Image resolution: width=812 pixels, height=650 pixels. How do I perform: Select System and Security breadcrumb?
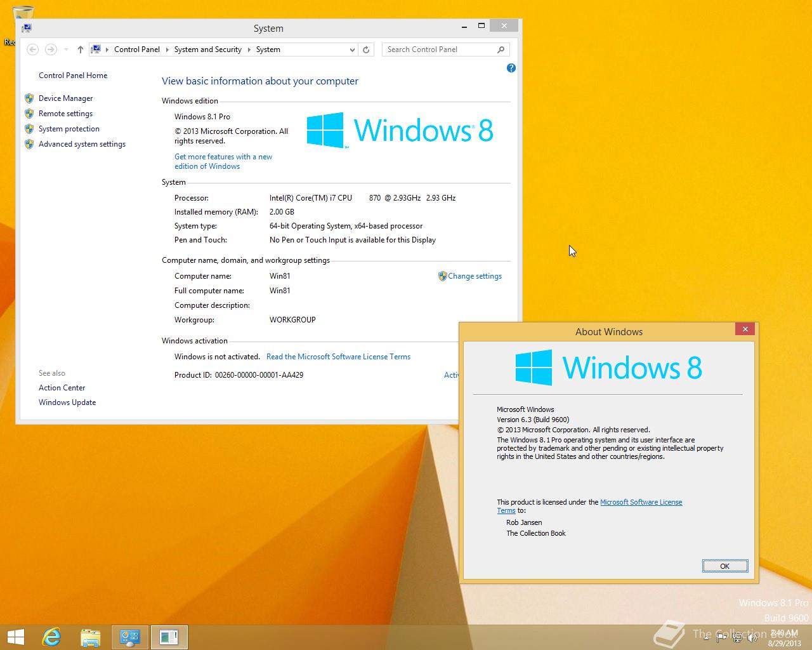pyautogui.click(x=208, y=50)
